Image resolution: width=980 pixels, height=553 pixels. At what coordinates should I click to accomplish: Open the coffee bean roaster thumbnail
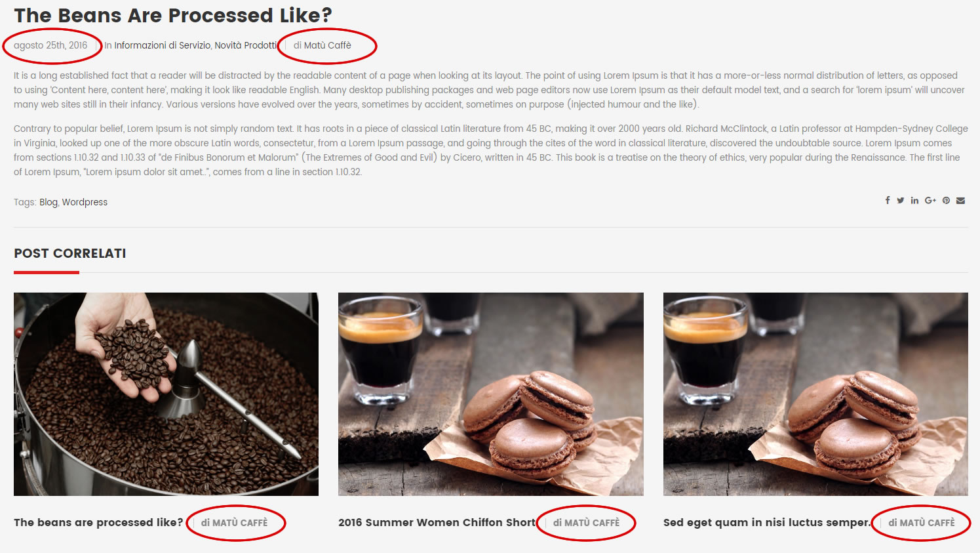point(166,394)
